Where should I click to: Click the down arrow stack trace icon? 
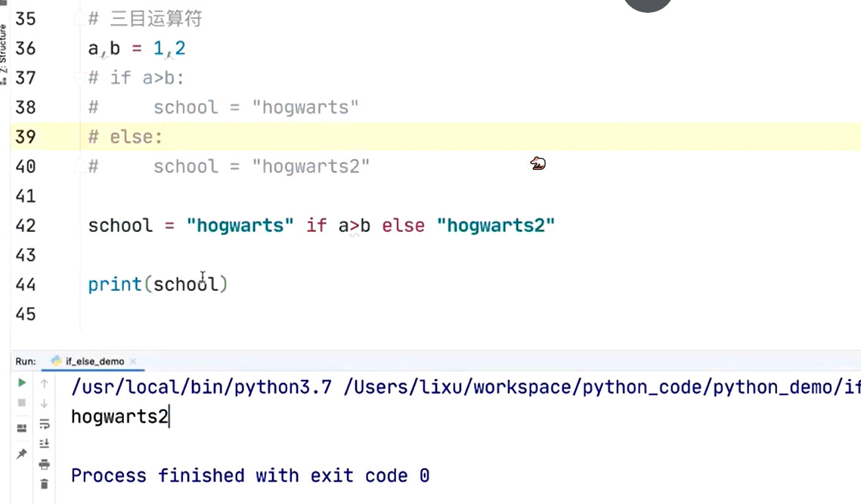pyautogui.click(x=45, y=404)
